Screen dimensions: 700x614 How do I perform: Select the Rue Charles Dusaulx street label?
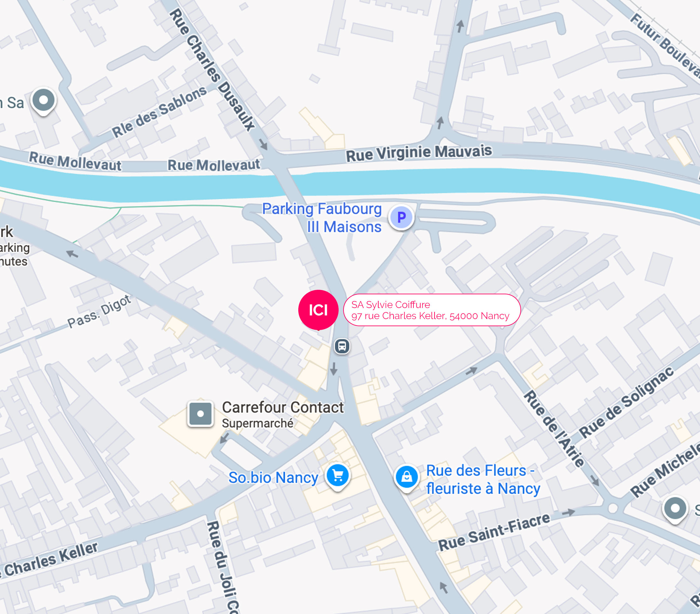pos(213,70)
